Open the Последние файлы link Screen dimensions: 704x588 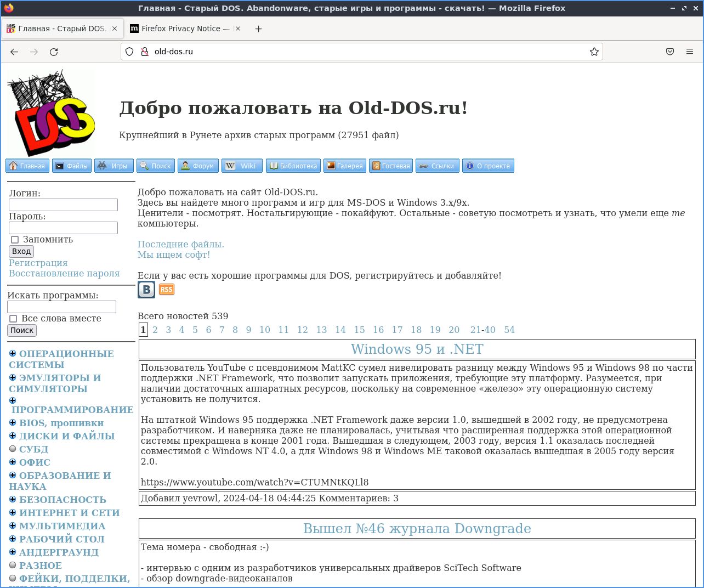181,244
